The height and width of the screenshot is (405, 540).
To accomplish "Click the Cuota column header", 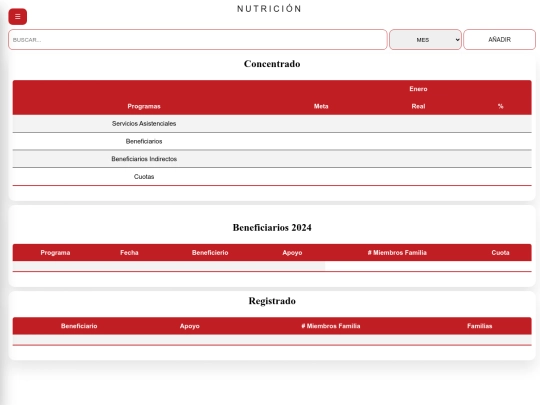I will pyautogui.click(x=500, y=252).
